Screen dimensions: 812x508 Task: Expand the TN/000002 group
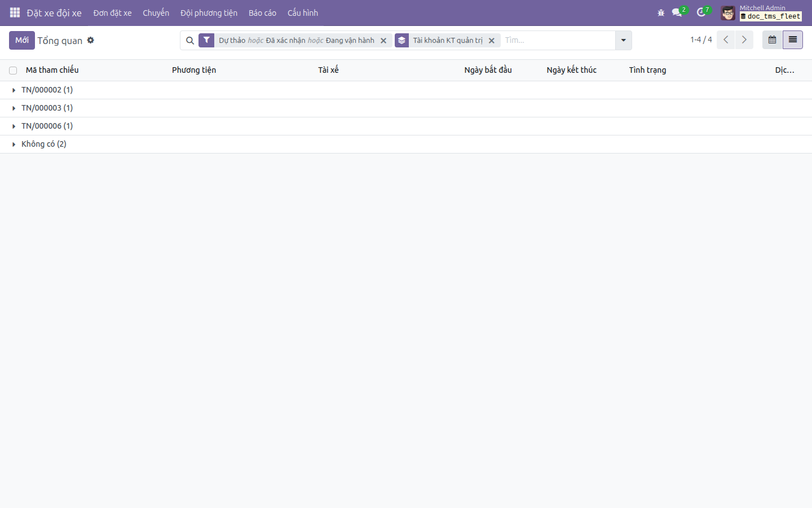(406, 90)
